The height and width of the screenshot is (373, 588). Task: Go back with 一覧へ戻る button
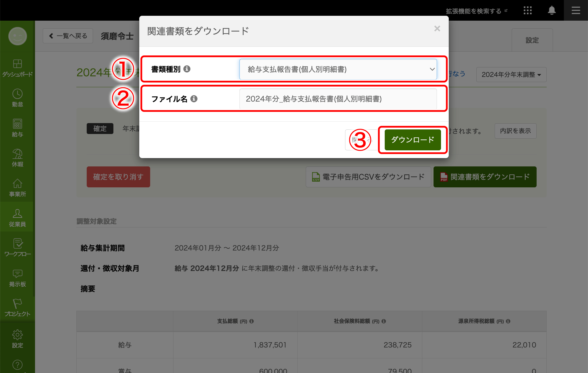point(68,36)
